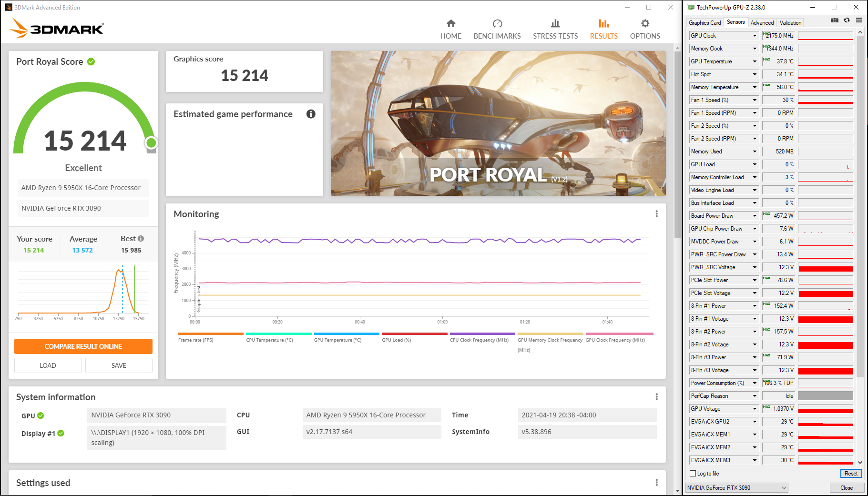Open Stress Tests bar chart icon
Image resolution: width=868 pixels, height=496 pixels.
pyautogui.click(x=555, y=23)
